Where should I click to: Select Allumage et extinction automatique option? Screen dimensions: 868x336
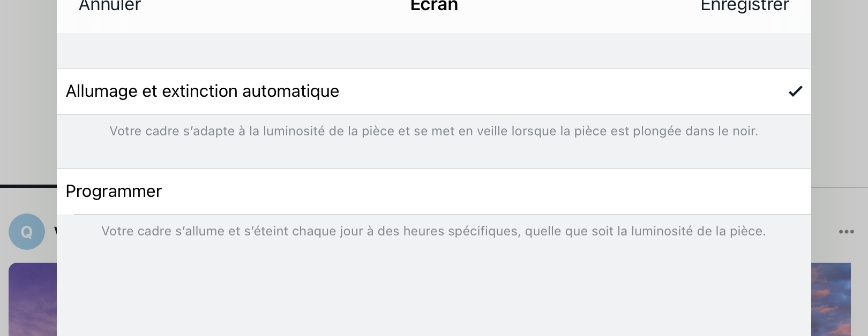click(434, 91)
